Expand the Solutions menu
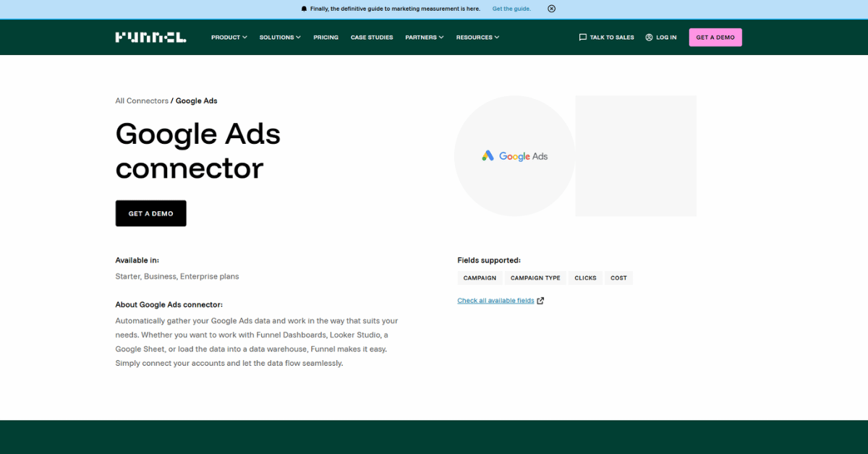Viewport: 868px width, 454px height. point(280,37)
